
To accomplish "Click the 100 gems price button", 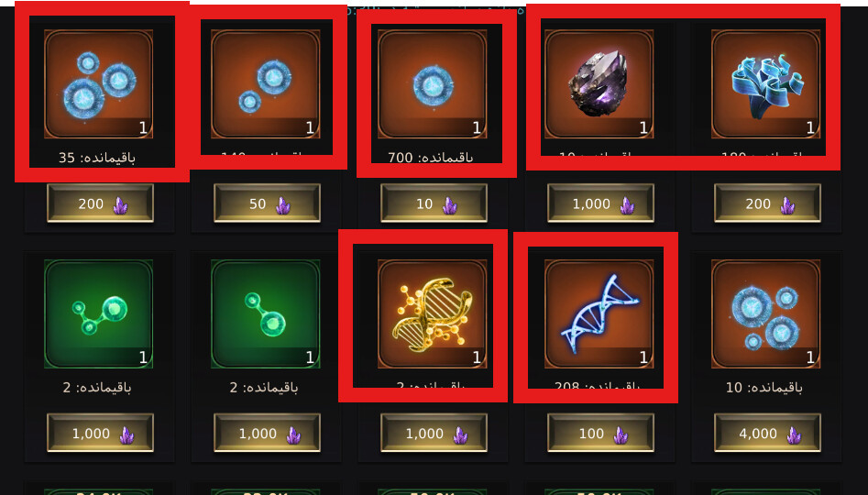I will pos(600,433).
